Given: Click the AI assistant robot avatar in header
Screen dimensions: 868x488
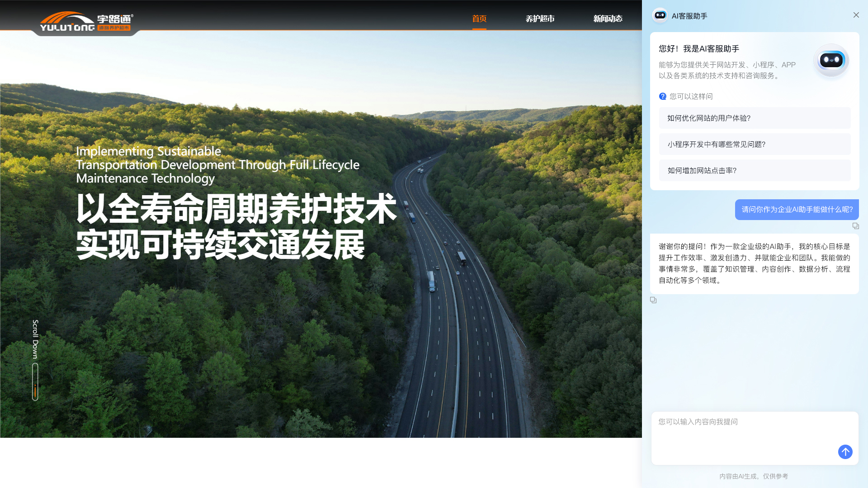Looking at the screenshot, I should (660, 15).
